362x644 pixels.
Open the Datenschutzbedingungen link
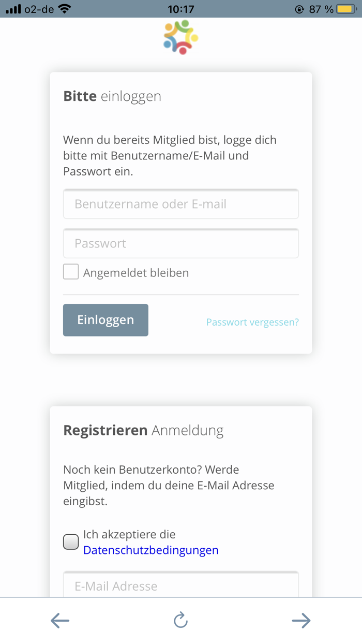150,550
